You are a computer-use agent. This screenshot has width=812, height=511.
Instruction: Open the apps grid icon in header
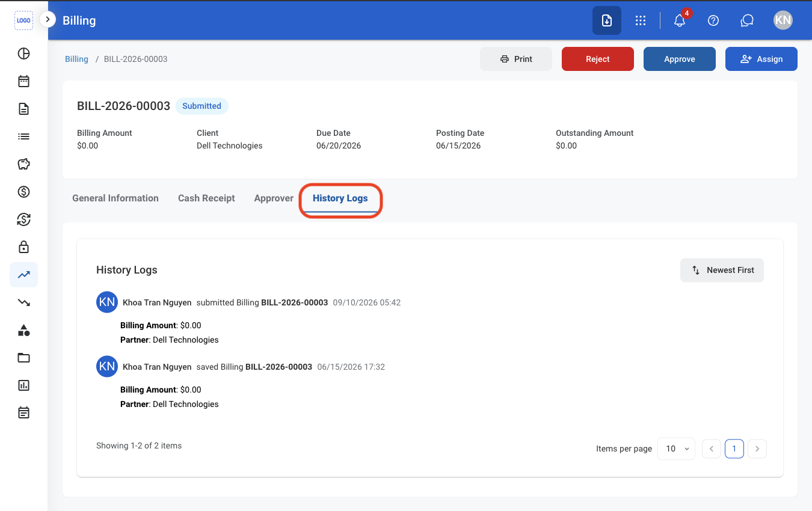point(641,20)
